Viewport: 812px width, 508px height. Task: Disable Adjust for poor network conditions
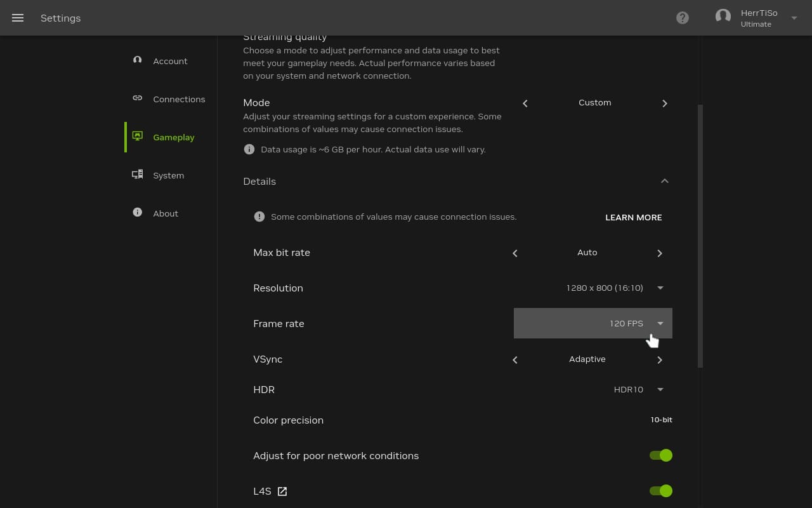point(660,455)
